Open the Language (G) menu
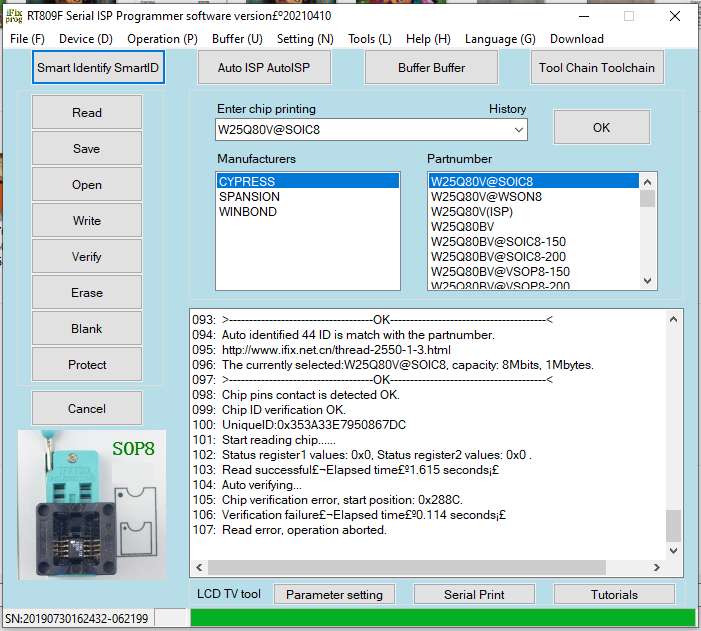The image size is (701, 631). tap(500, 39)
